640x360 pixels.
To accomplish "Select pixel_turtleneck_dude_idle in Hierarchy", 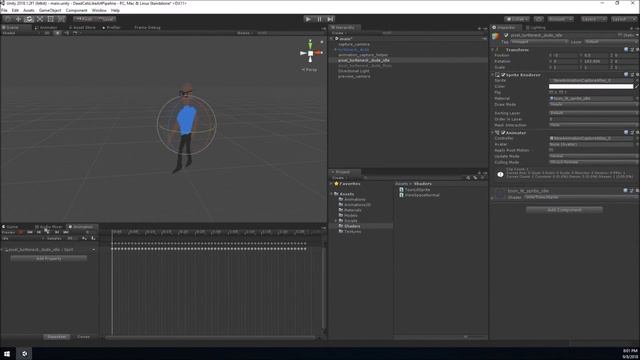I will click(364, 60).
